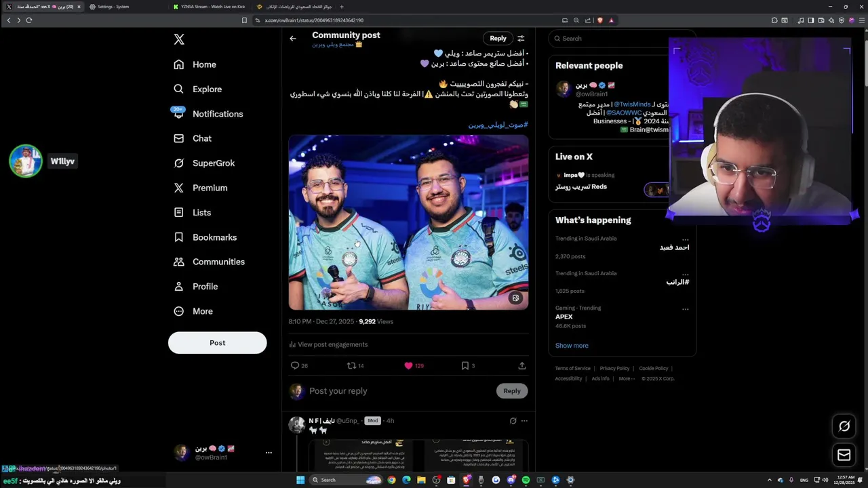Open the Messages floating envelope button

tap(844, 455)
